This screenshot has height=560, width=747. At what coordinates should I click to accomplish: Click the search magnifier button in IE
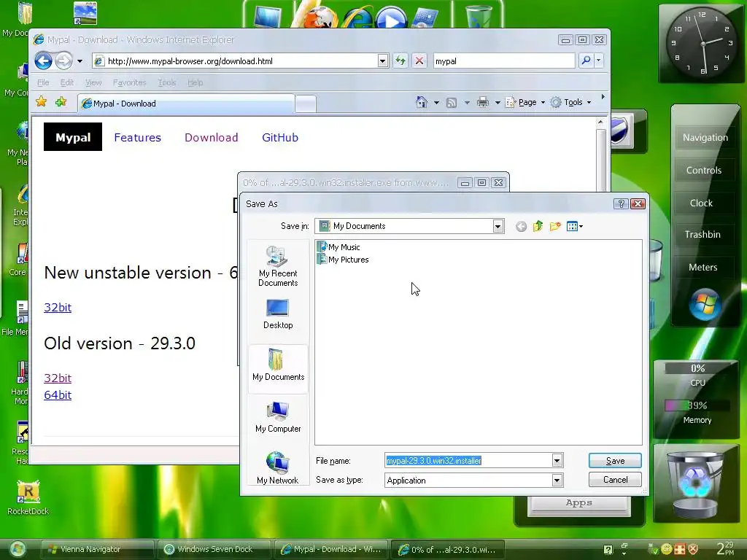(586, 61)
